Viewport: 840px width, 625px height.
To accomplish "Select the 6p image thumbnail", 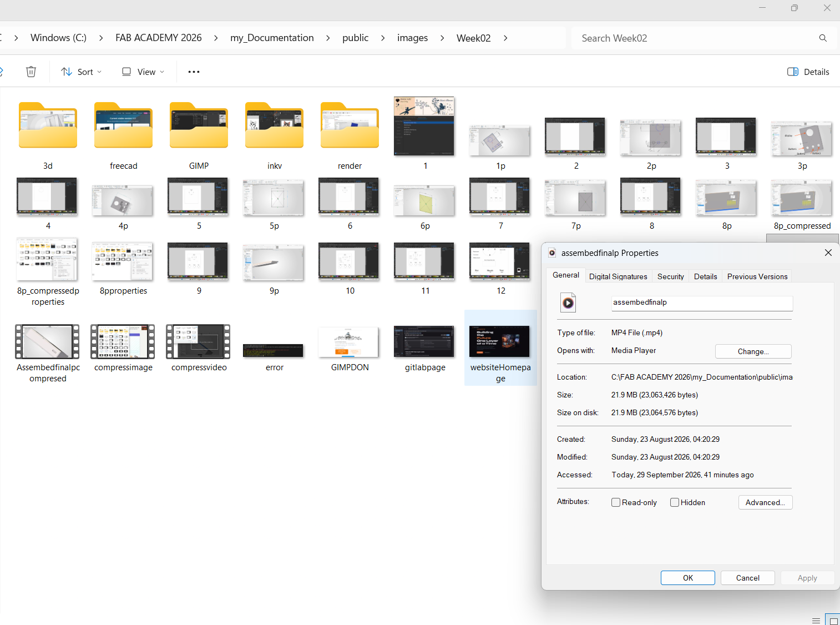I will 424,200.
